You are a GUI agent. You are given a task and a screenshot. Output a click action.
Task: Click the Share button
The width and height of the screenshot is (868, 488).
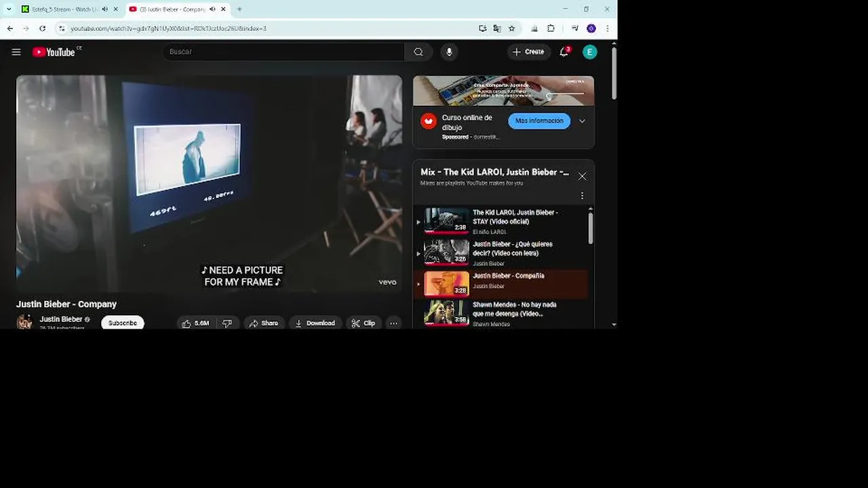coord(264,323)
